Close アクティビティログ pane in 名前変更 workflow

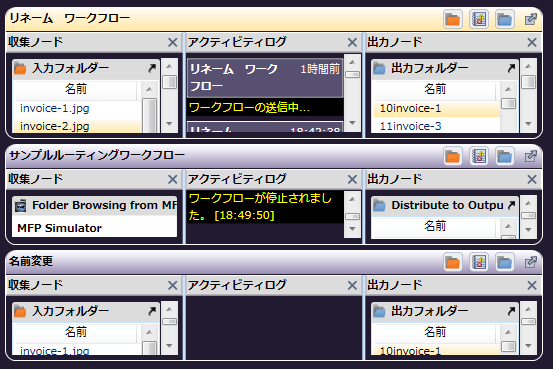(x=352, y=285)
